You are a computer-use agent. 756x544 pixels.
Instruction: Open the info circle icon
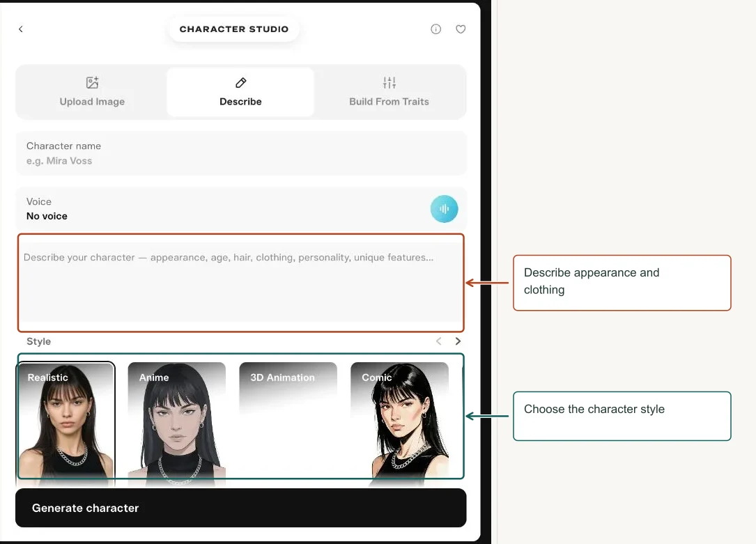[x=436, y=29]
